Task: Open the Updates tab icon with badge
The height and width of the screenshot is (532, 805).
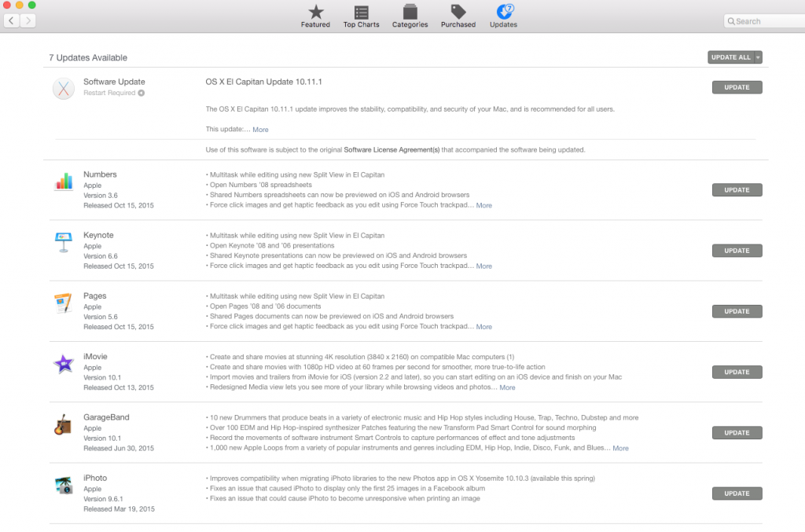Action: pyautogui.click(x=505, y=11)
